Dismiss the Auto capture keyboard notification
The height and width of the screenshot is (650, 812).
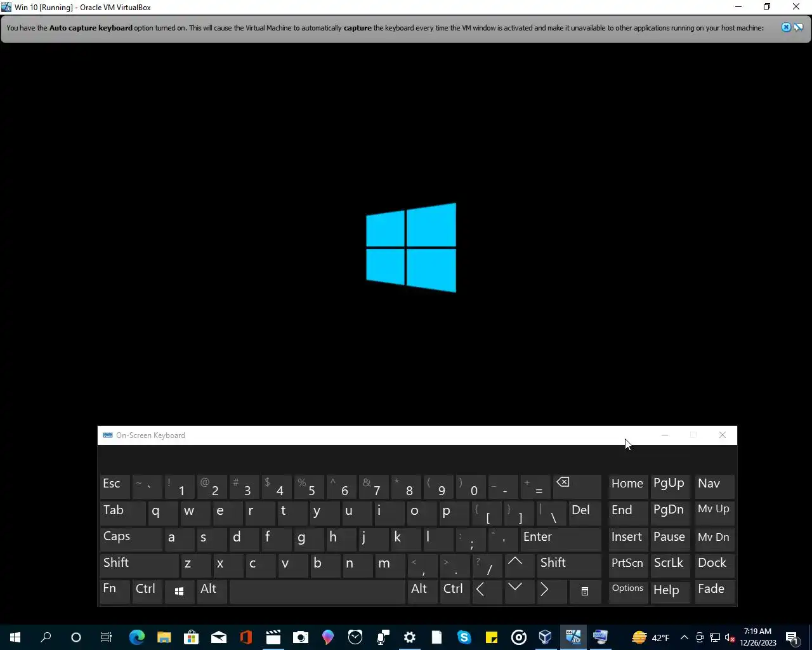point(786,27)
